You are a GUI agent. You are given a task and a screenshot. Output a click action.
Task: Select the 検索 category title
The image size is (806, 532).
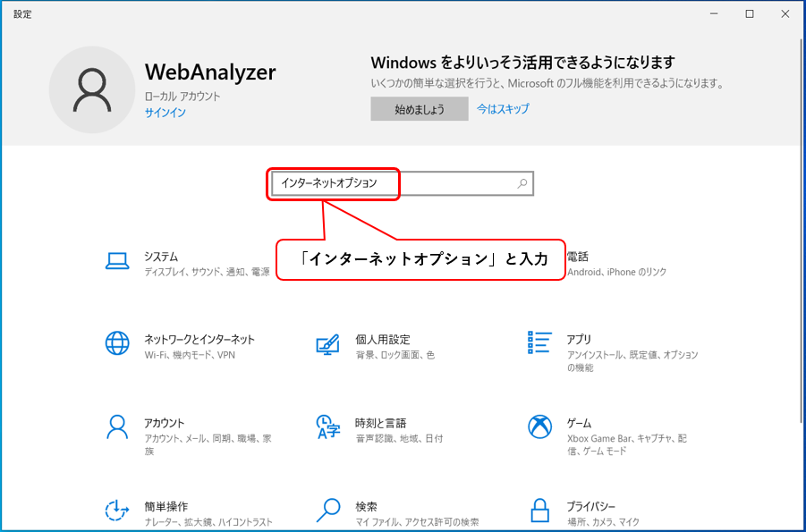pyautogui.click(x=366, y=506)
